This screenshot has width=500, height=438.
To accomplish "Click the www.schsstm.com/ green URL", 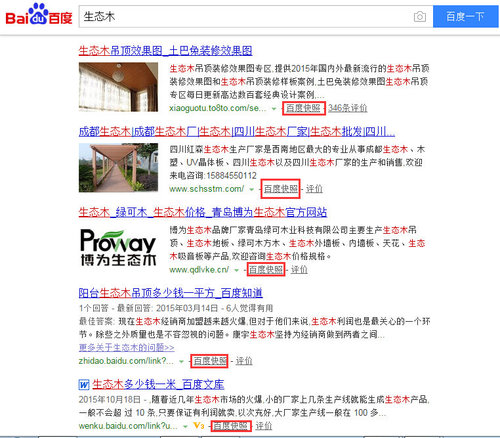I will click(x=207, y=189).
